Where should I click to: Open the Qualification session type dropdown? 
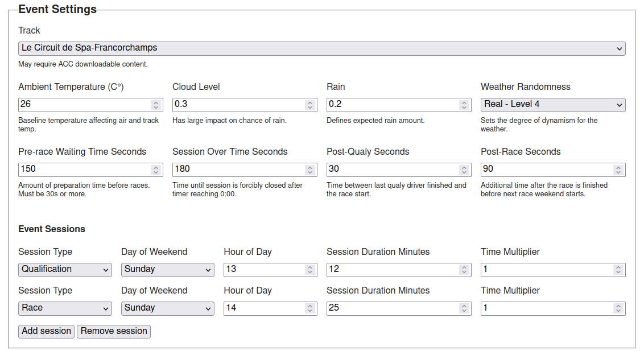(x=65, y=270)
